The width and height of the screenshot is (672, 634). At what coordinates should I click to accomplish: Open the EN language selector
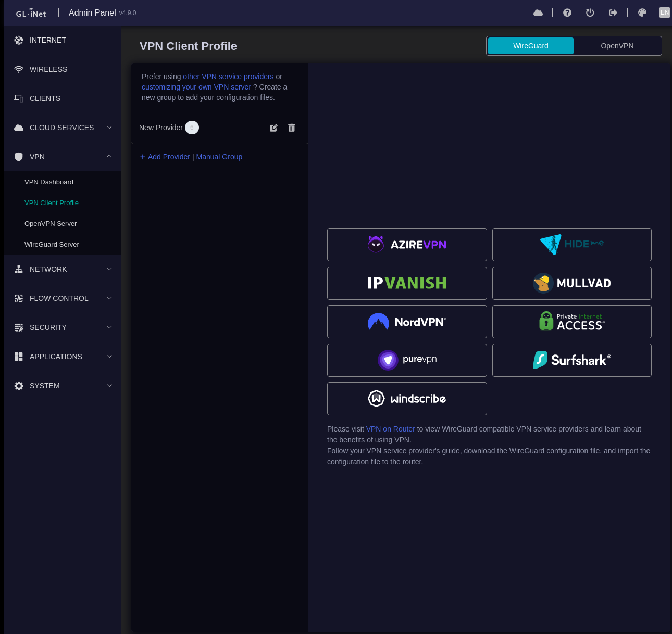click(x=665, y=12)
